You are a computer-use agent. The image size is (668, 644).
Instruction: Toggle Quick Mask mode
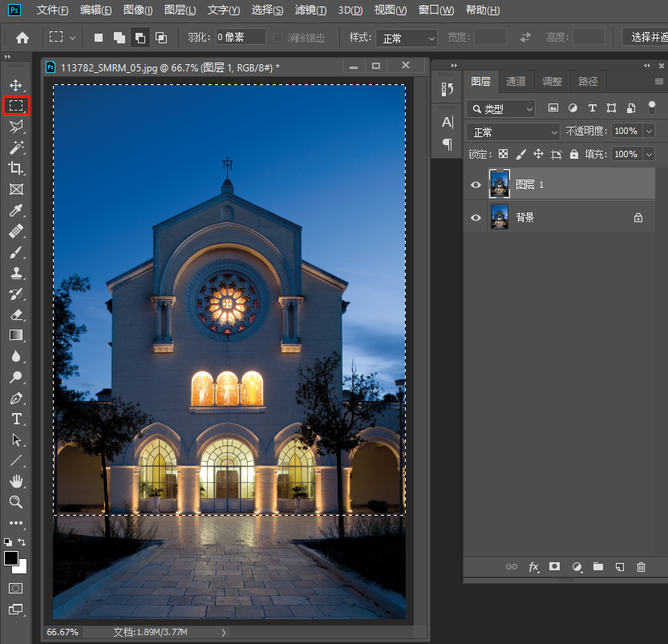click(x=16, y=589)
